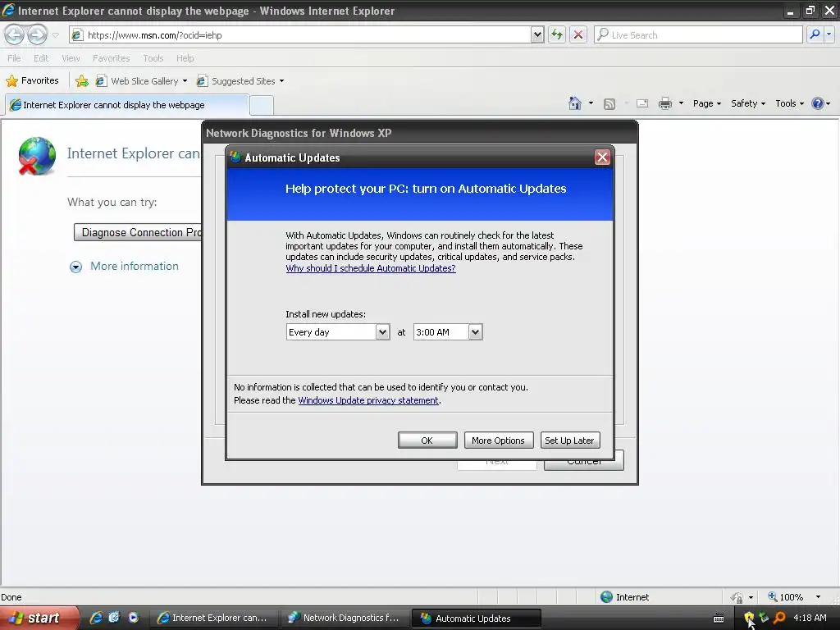Click the msn.com address bar
The height and width of the screenshot is (630, 840).
coord(300,34)
